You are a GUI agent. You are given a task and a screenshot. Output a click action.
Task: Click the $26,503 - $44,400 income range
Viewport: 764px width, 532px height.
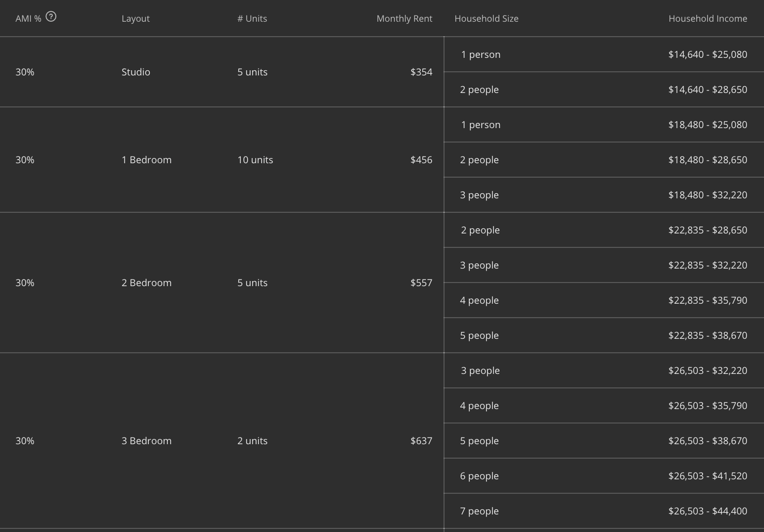coord(708,511)
